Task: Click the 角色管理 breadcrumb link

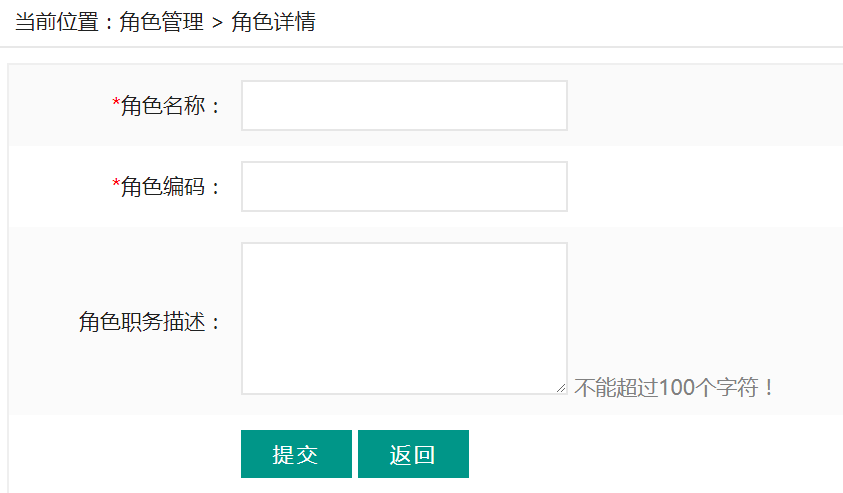Action: pos(161,22)
